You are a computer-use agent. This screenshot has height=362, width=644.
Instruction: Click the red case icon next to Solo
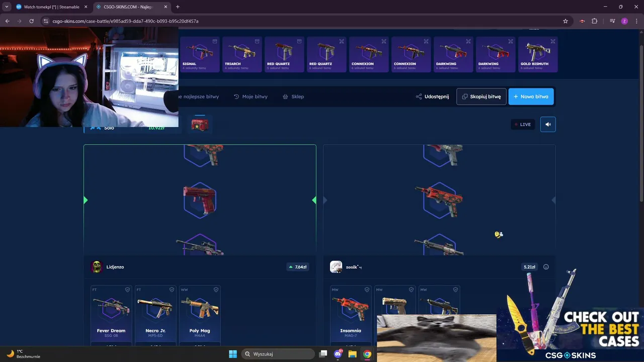coord(200,125)
